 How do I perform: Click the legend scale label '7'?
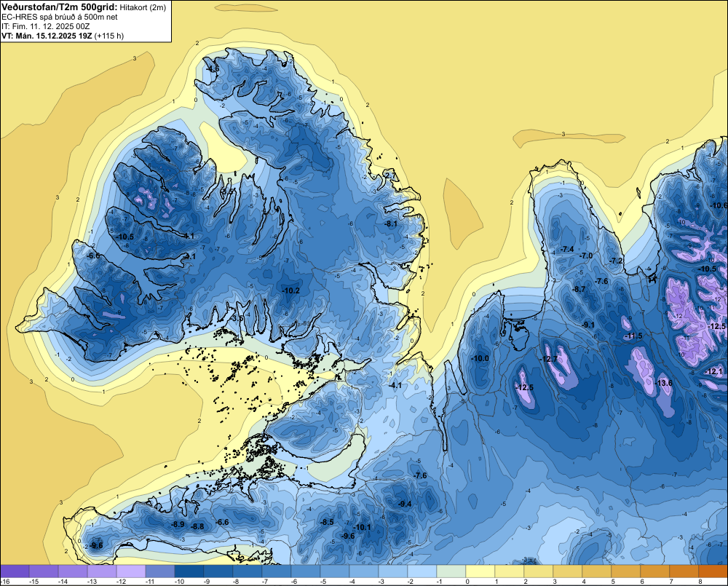click(x=671, y=582)
